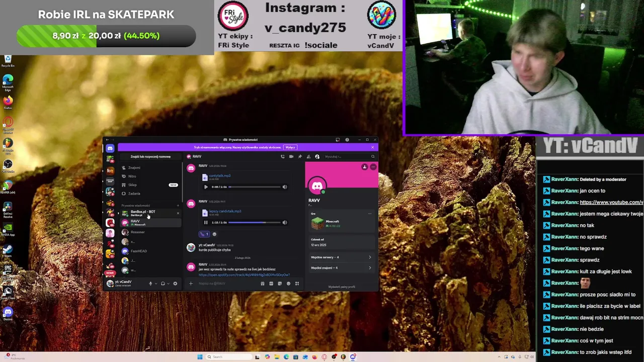
Task: Mute volume on cantytalk.mp3 player
Action: click(285, 187)
